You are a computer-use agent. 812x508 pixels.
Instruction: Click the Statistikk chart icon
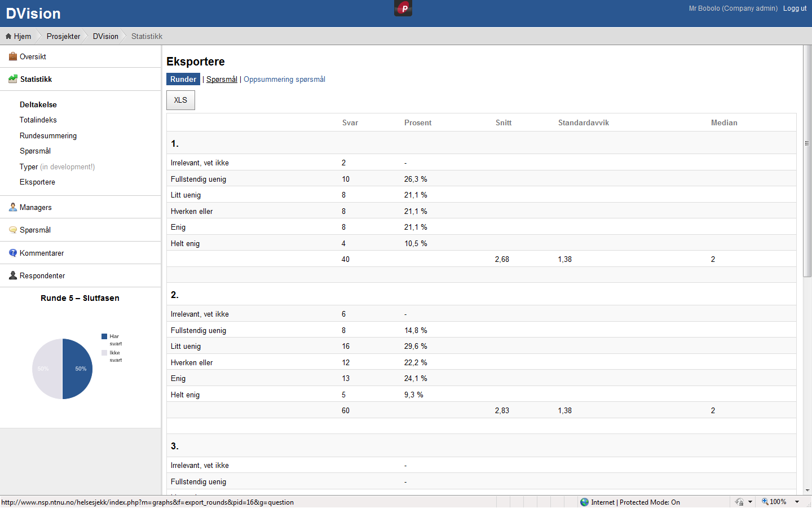tap(13, 79)
